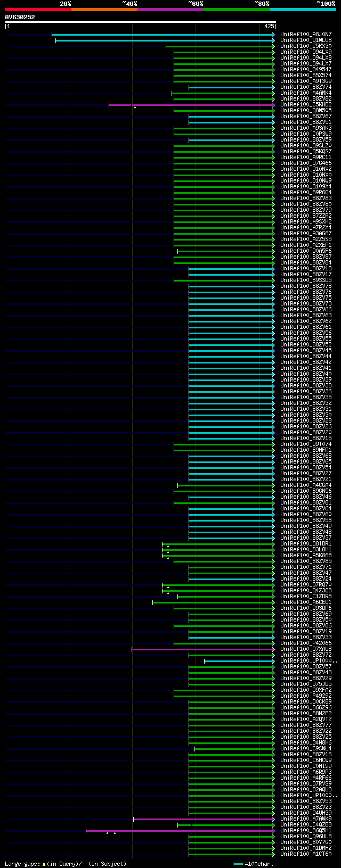Click the magenta alignment bar for UniRef100_C5KHD2
Screen dimensions: 341x868
(x=191, y=105)
